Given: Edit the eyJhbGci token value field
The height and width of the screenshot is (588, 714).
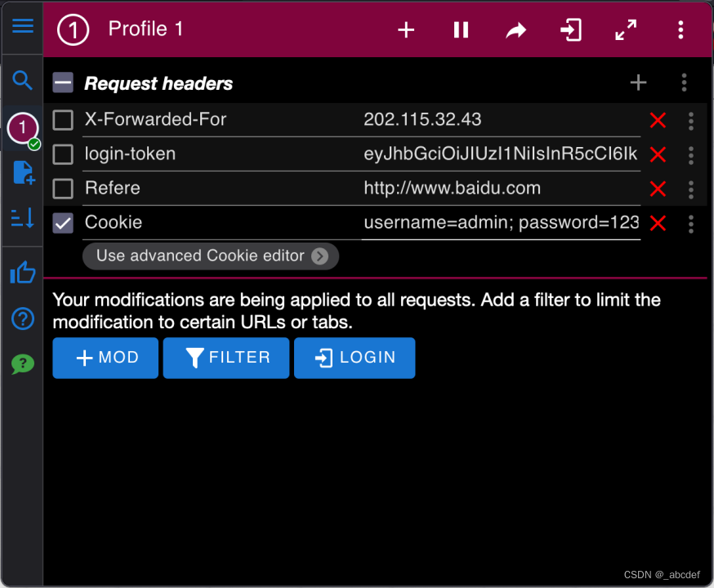Looking at the screenshot, I should (x=501, y=154).
